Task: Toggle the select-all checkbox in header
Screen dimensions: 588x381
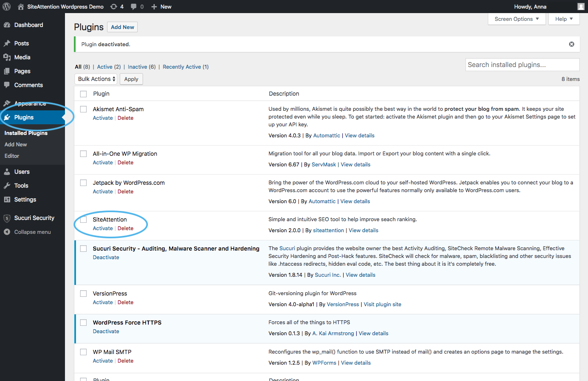Action: [83, 94]
